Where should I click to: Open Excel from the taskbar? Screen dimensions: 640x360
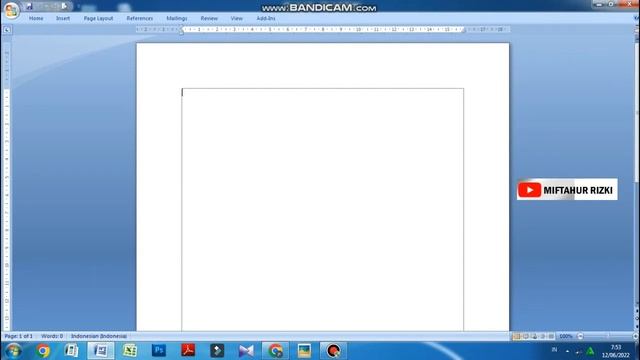click(x=130, y=351)
